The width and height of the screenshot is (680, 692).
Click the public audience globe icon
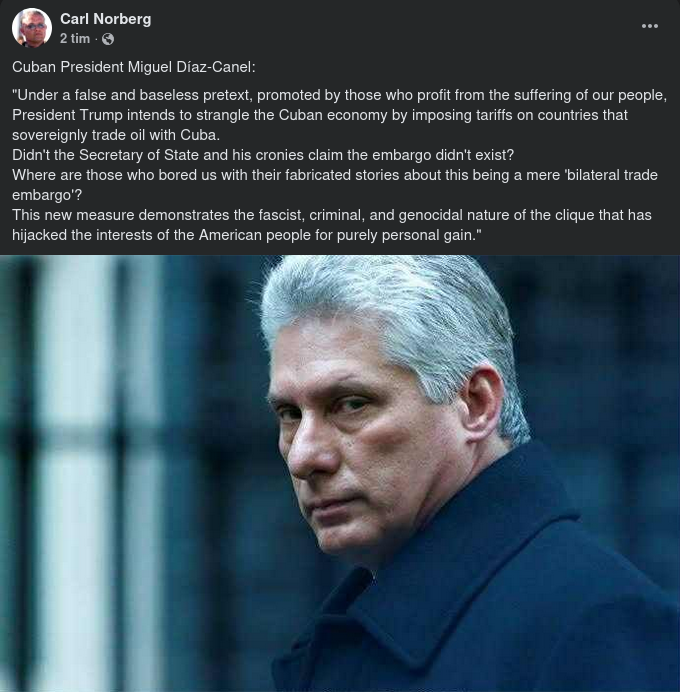[108, 39]
